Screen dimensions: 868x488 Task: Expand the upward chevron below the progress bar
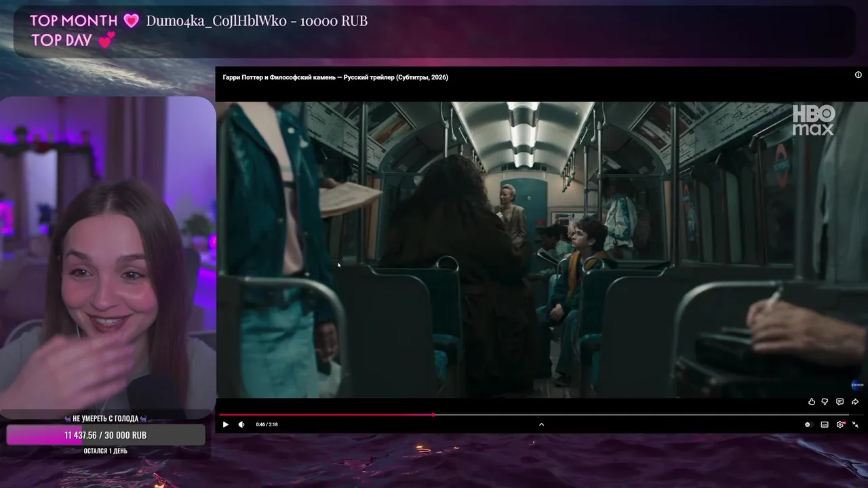click(541, 424)
